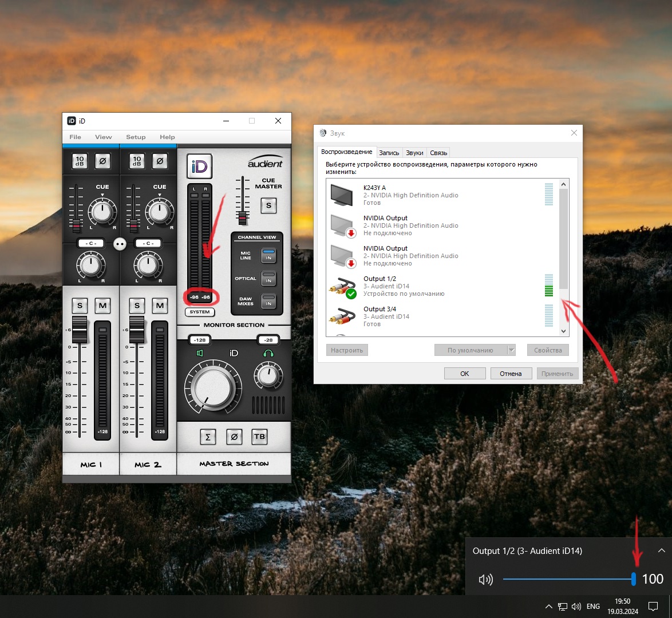Select Output 3/4 Audient iD14 device
The height and width of the screenshot is (618, 672).
[x=442, y=316]
